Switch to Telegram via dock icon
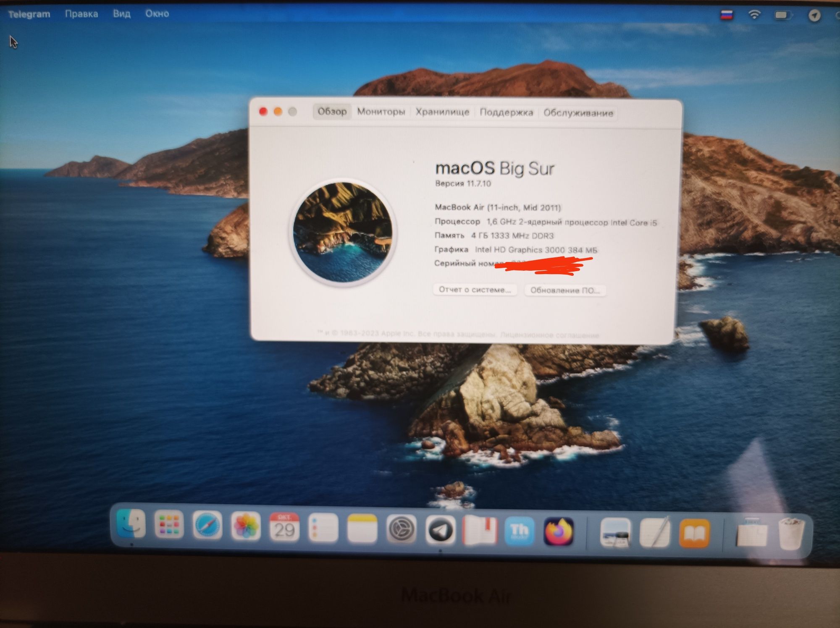This screenshot has width=840, height=628. 440,531
